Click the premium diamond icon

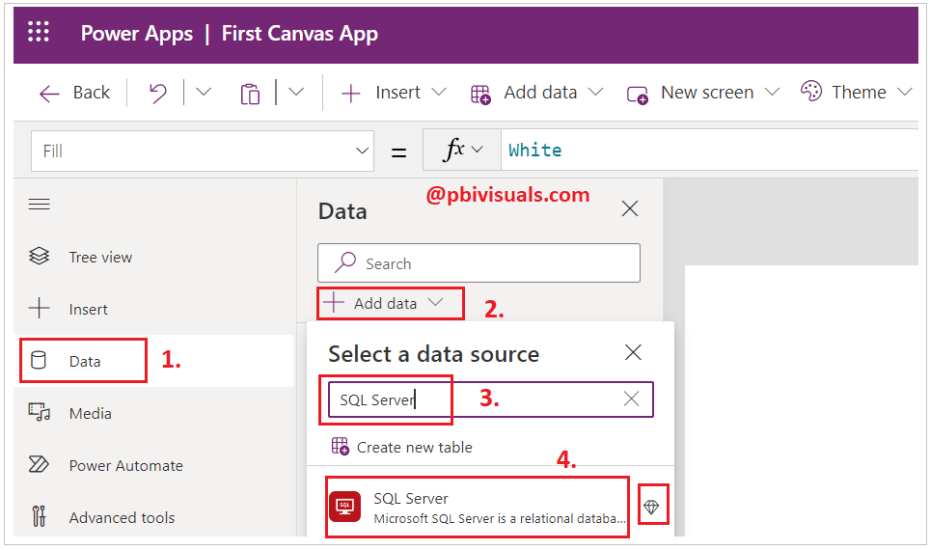[x=652, y=506]
